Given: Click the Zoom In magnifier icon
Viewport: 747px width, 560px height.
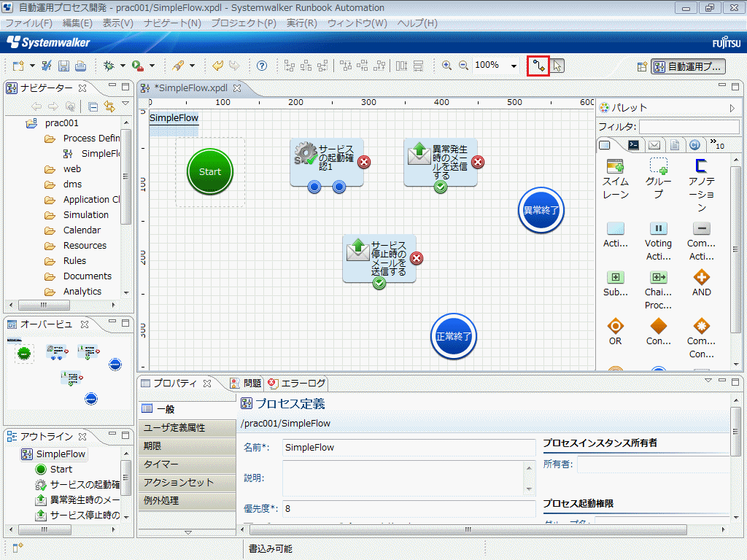Looking at the screenshot, I should [x=446, y=66].
